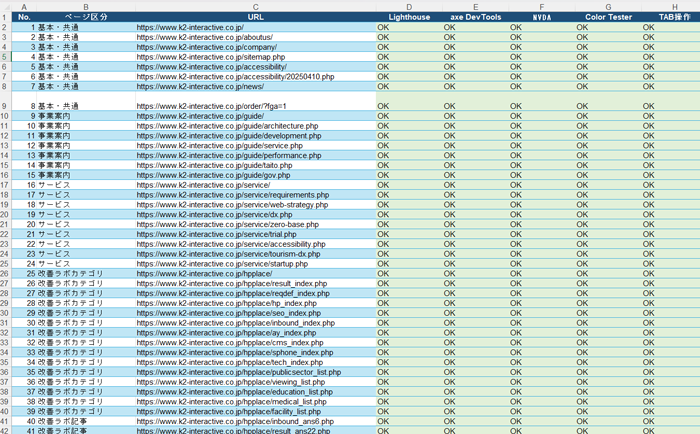
Task: Select the TAB操作 header cell
Action: 671,17
